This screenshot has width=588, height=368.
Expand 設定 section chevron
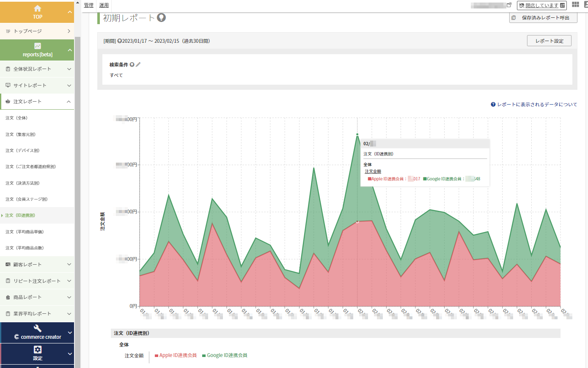click(70, 354)
